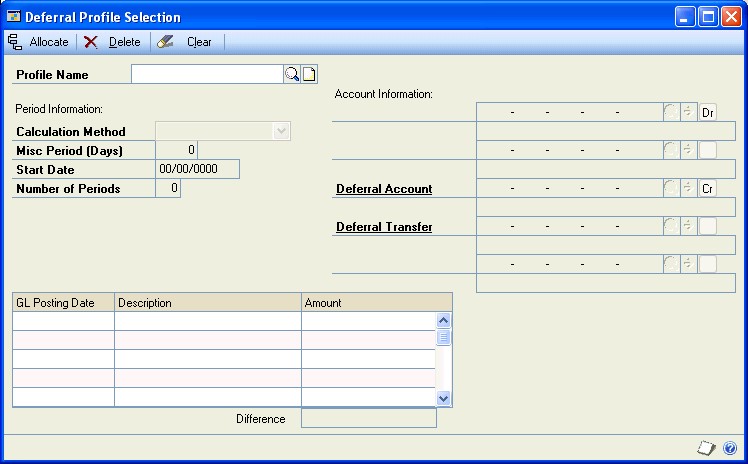
Task: Click the Dr button on first account row
Action: click(x=708, y=112)
